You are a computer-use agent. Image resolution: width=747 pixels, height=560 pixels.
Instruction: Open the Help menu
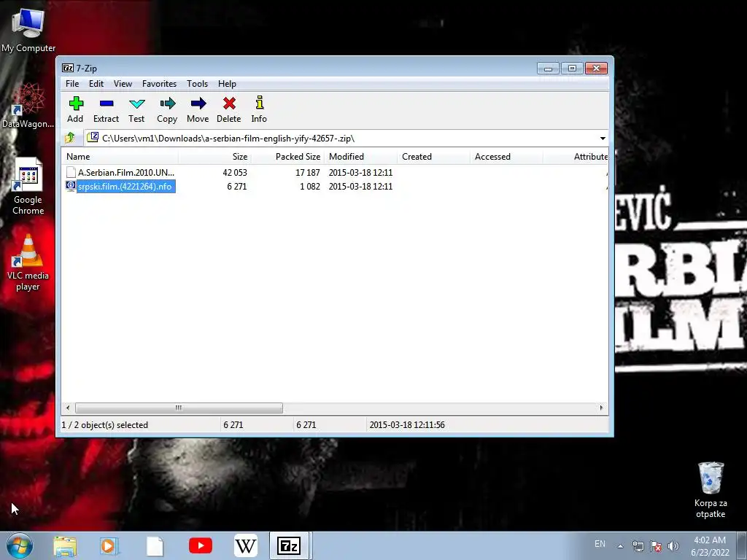click(228, 84)
